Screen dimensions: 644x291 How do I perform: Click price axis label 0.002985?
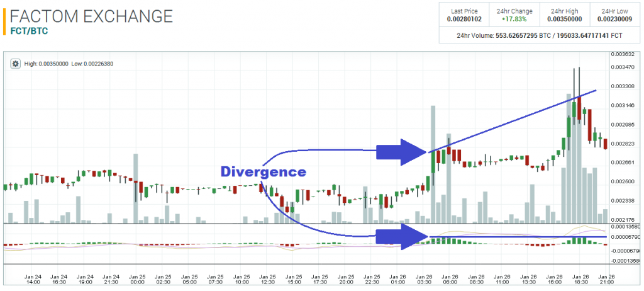(622, 124)
